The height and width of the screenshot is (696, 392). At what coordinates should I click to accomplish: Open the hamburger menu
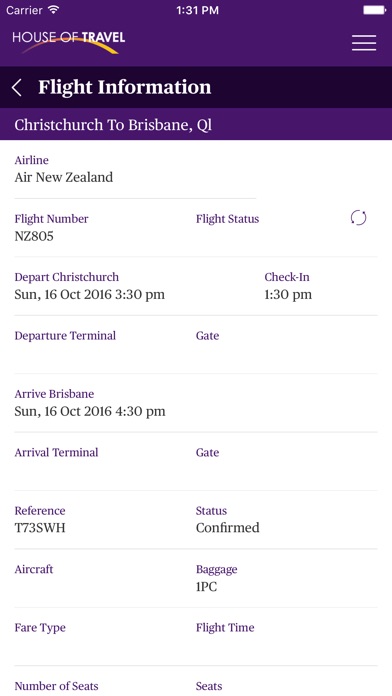(364, 43)
